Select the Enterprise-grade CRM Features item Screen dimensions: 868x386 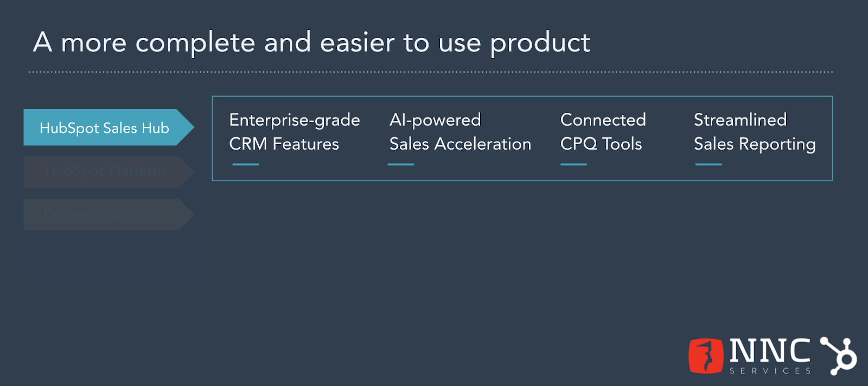click(295, 132)
